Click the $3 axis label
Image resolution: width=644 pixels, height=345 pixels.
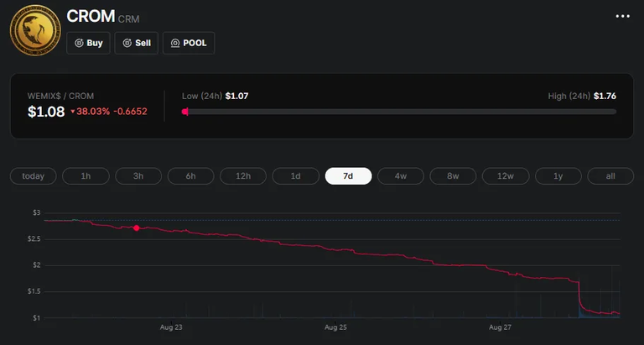tap(37, 212)
